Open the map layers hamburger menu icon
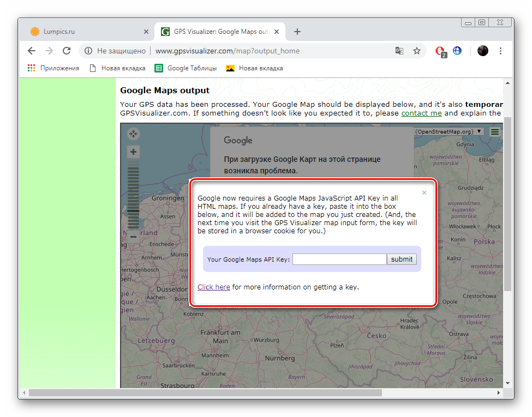This screenshot has height=417, width=532. (495, 131)
